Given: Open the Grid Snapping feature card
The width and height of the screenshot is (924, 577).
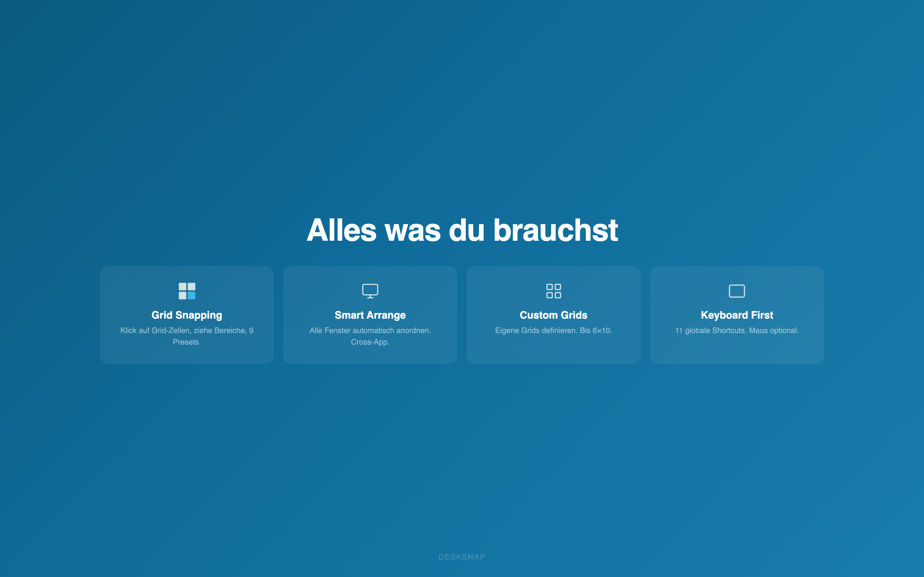Looking at the screenshot, I should (x=187, y=315).
